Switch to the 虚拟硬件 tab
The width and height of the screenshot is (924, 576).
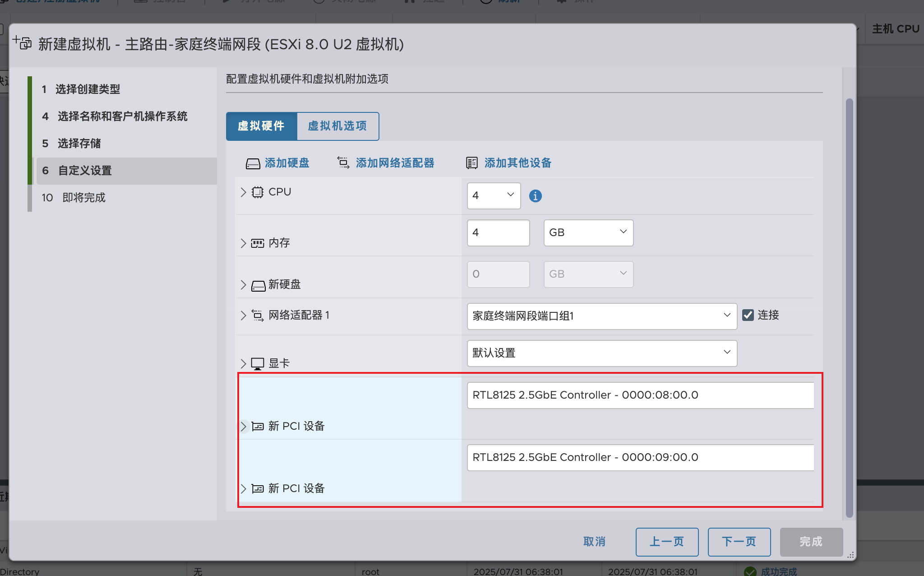261,126
